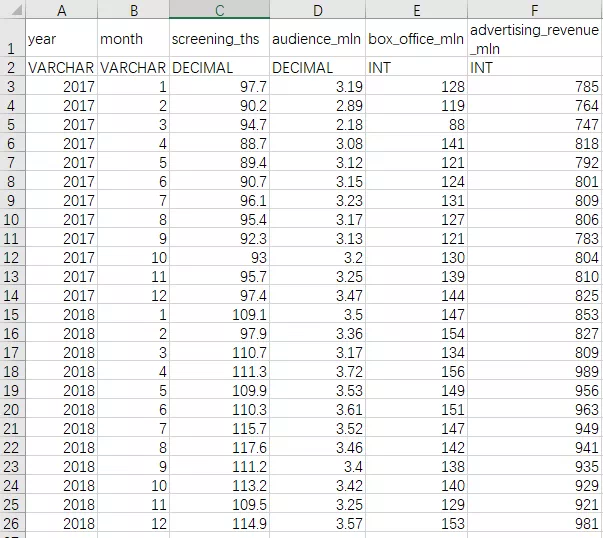Click screening value 114.9
This screenshot has height=538, width=603.
(x=220, y=523)
